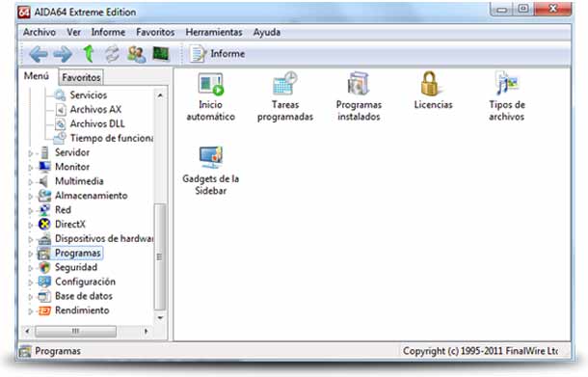Go forward with the blue right arrow
The image size is (588, 377).
63,54
